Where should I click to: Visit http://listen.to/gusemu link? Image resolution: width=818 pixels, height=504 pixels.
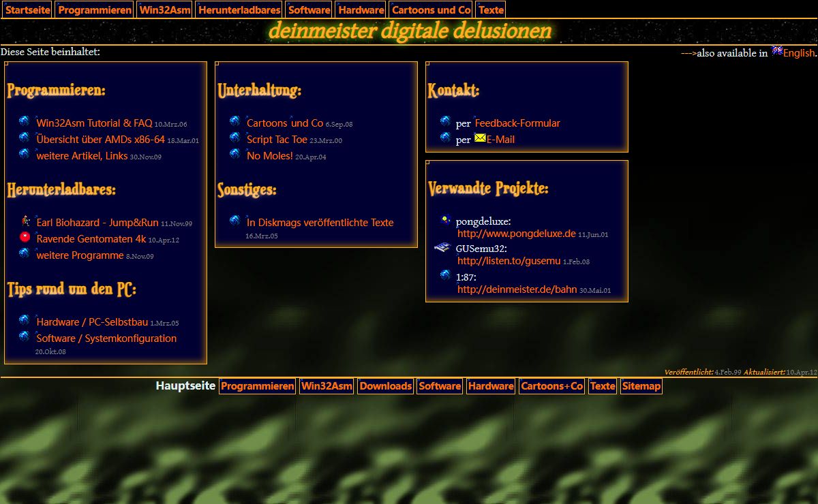[509, 261]
